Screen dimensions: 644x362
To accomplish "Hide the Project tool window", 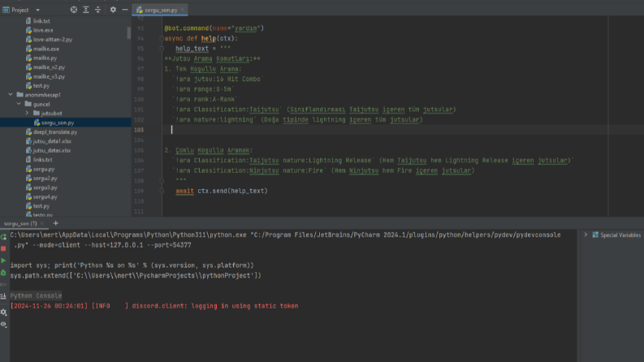I will click(x=125, y=10).
